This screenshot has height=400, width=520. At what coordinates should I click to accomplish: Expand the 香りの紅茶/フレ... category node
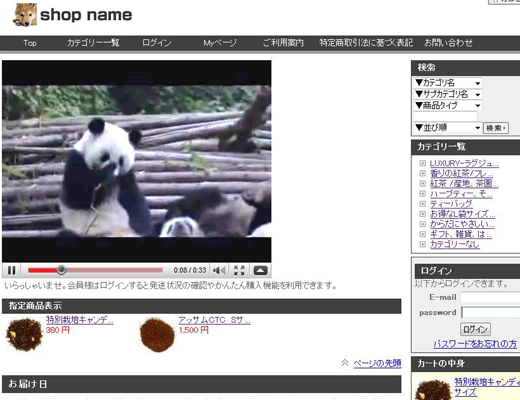422,173
